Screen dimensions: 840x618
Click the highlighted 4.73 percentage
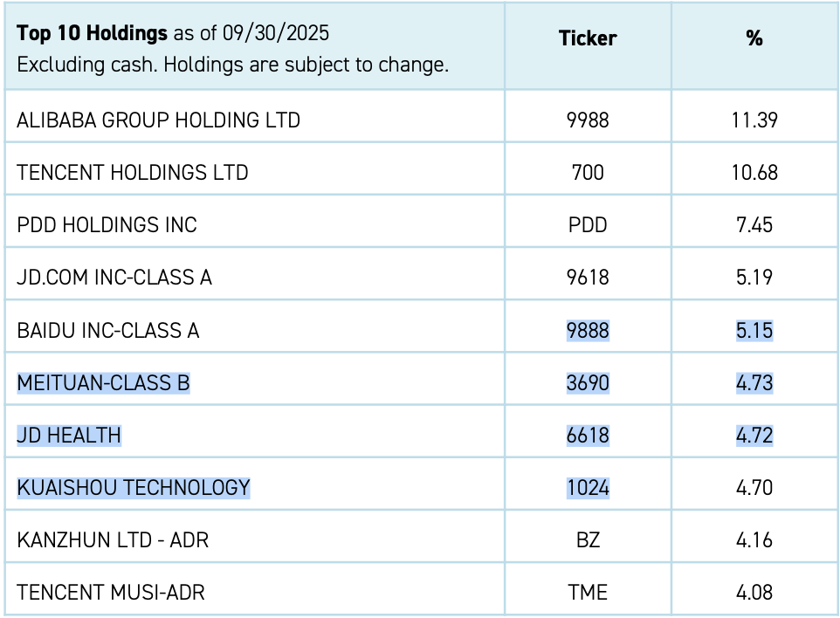754,383
